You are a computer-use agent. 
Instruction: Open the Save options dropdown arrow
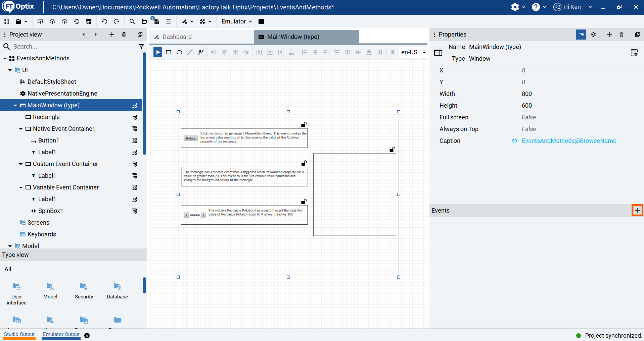(x=26, y=21)
